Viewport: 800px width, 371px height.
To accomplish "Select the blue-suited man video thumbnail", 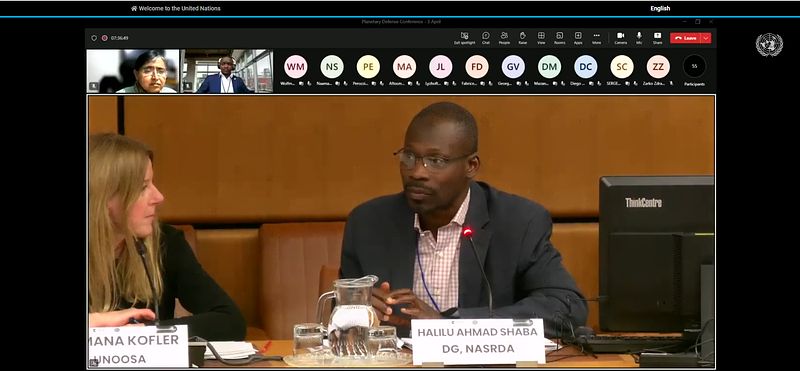I will 227,71.
